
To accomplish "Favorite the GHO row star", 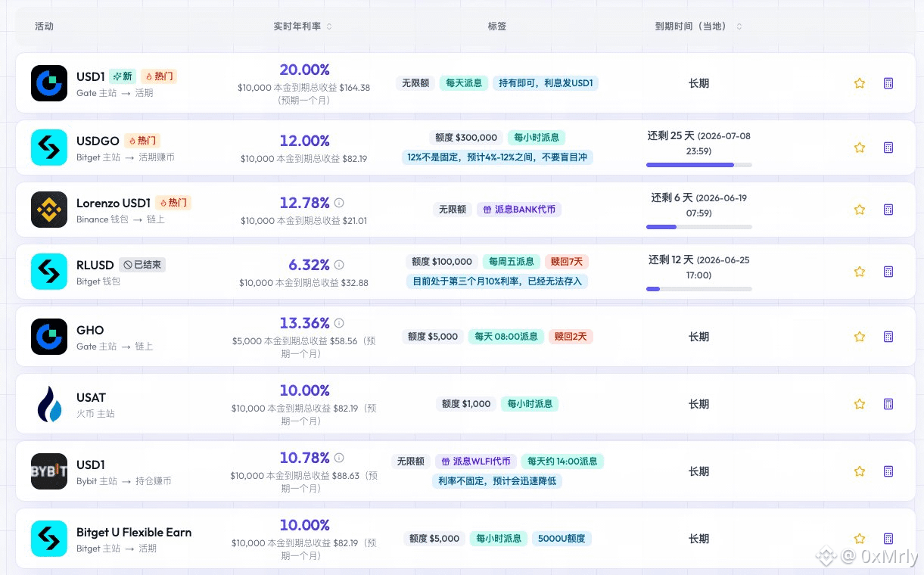I will (x=859, y=337).
